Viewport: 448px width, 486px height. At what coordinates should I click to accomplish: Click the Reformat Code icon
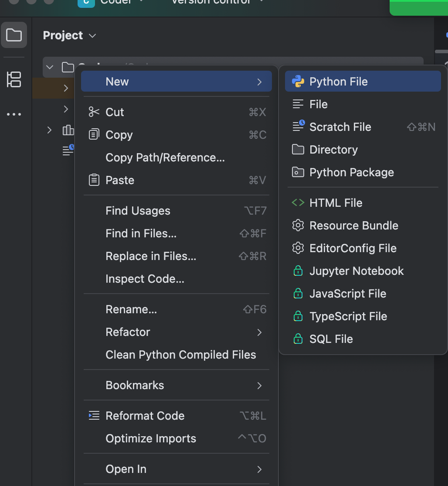pos(94,415)
